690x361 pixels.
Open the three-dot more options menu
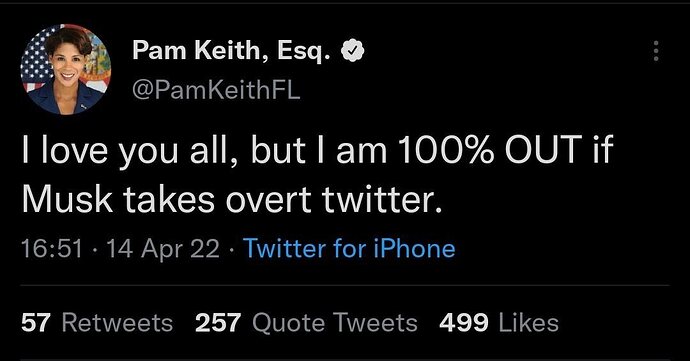point(656,51)
